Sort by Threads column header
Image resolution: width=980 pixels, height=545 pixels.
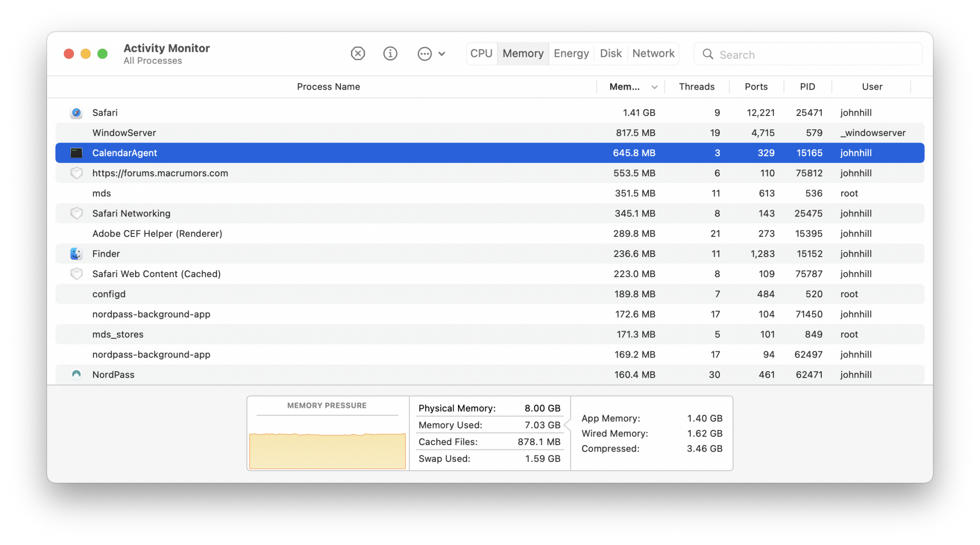point(696,87)
